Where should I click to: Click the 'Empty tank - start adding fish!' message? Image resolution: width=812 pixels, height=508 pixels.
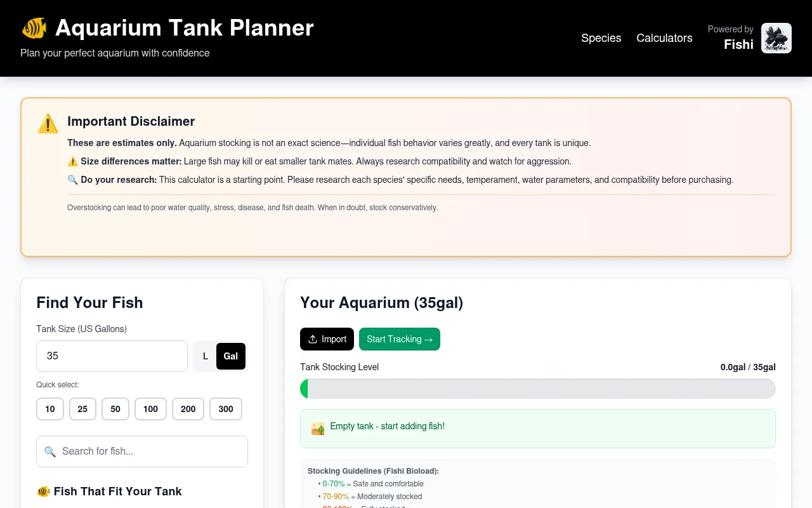388,426
